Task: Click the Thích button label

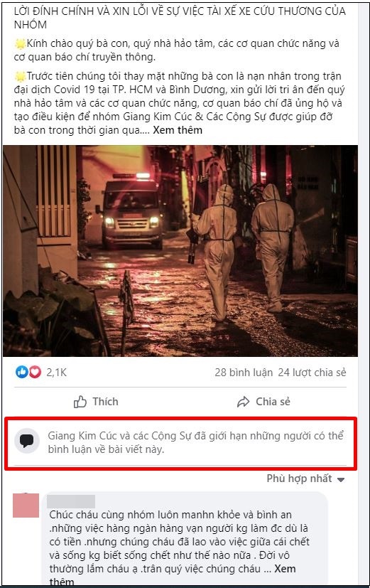Action: [x=105, y=402]
